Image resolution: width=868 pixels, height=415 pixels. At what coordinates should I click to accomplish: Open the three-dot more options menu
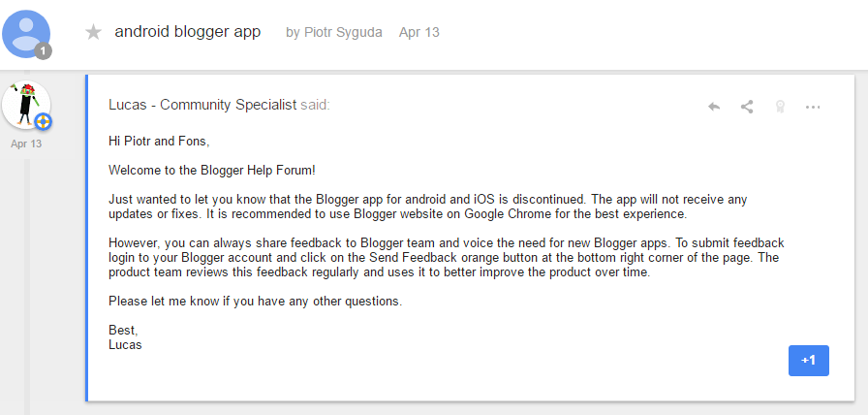tap(813, 107)
